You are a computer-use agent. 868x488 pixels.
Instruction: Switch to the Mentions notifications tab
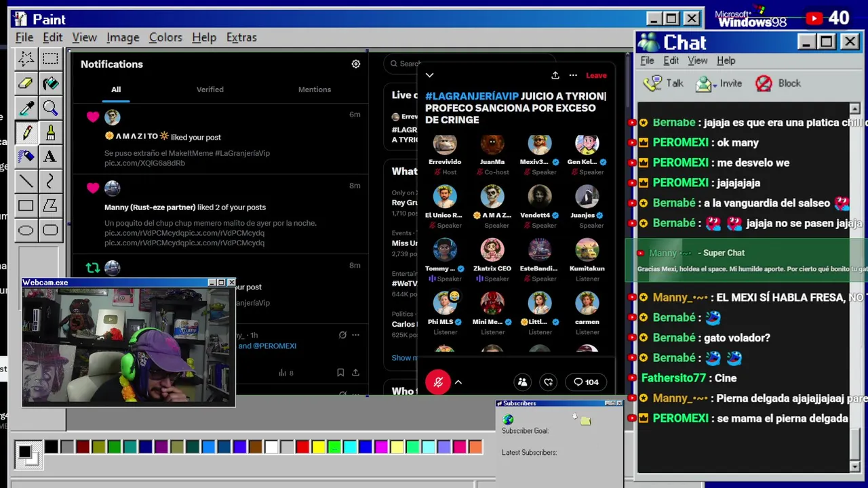click(315, 89)
